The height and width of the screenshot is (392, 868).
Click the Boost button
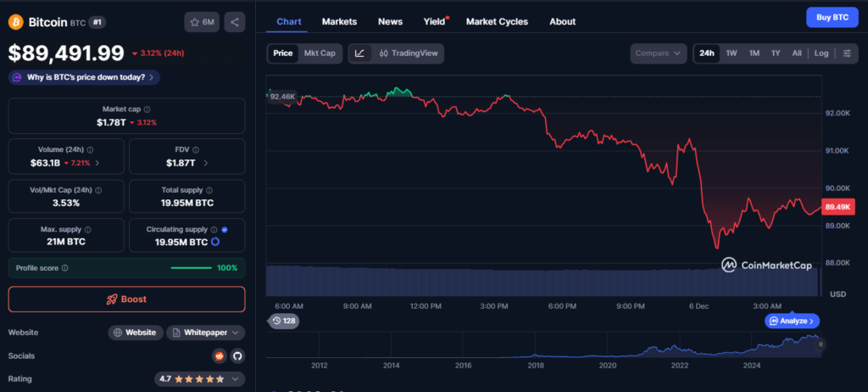coord(126,300)
